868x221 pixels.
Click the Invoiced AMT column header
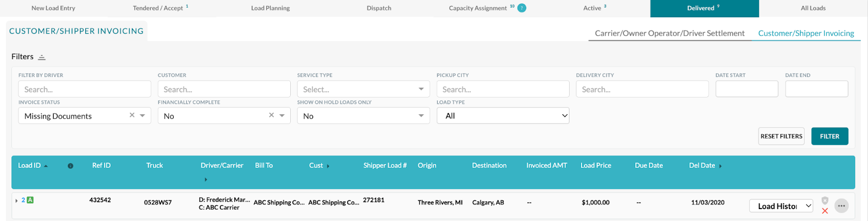point(547,165)
